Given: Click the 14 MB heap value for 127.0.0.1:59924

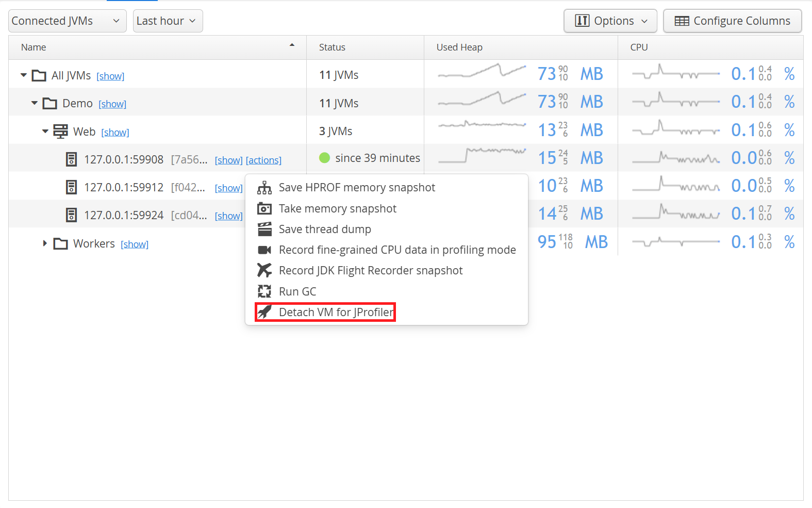Looking at the screenshot, I should [570, 214].
